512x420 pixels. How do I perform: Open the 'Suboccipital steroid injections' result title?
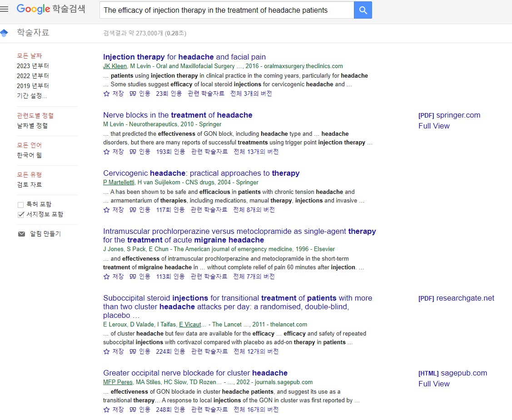click(x=238, y=307)
